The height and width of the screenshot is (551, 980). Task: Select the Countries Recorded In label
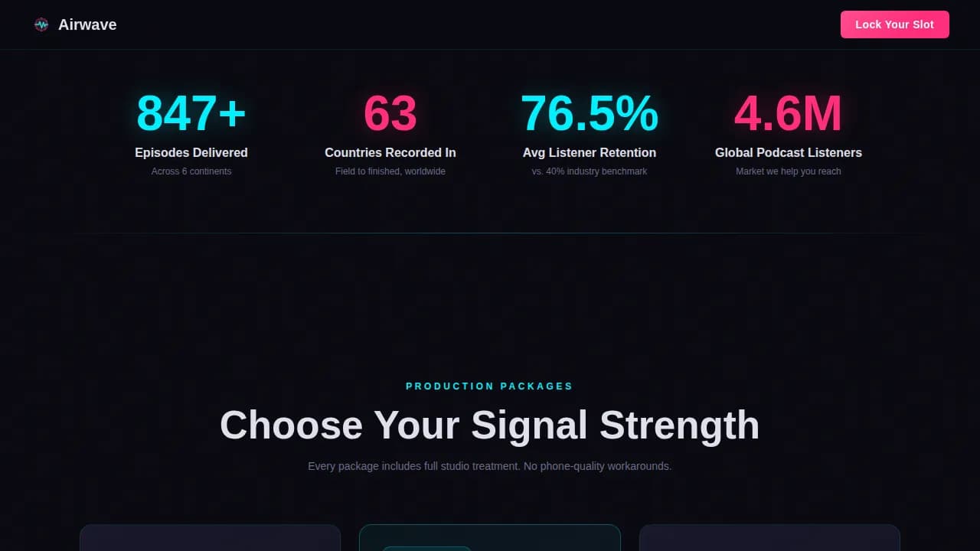pyautogui.click(x=390, y=152)
